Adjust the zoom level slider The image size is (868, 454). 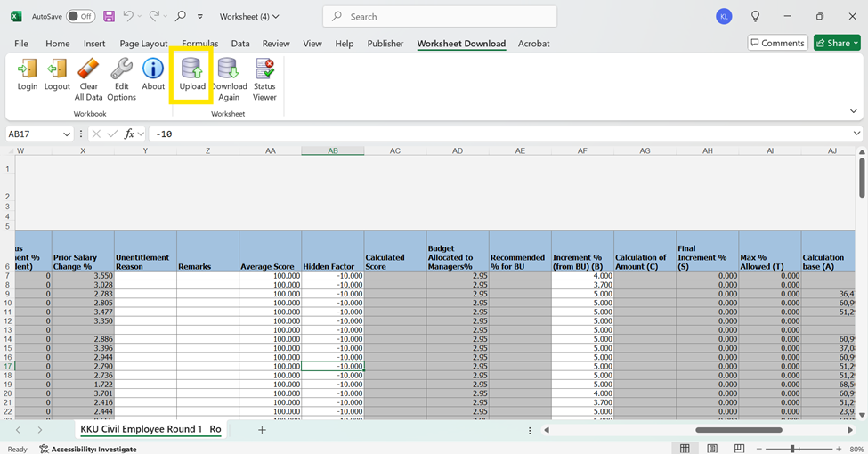[x=792, y=449]
